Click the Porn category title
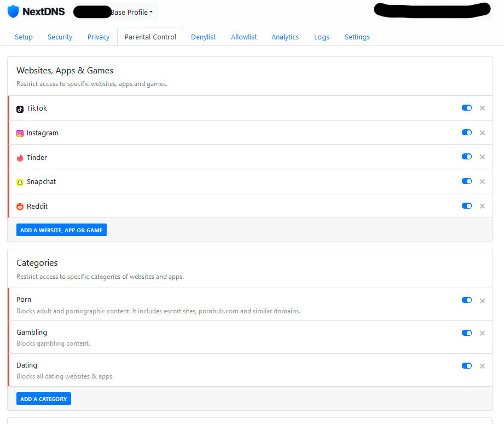The width and height of the screenshot is (504, 424). tap(24, 300)
